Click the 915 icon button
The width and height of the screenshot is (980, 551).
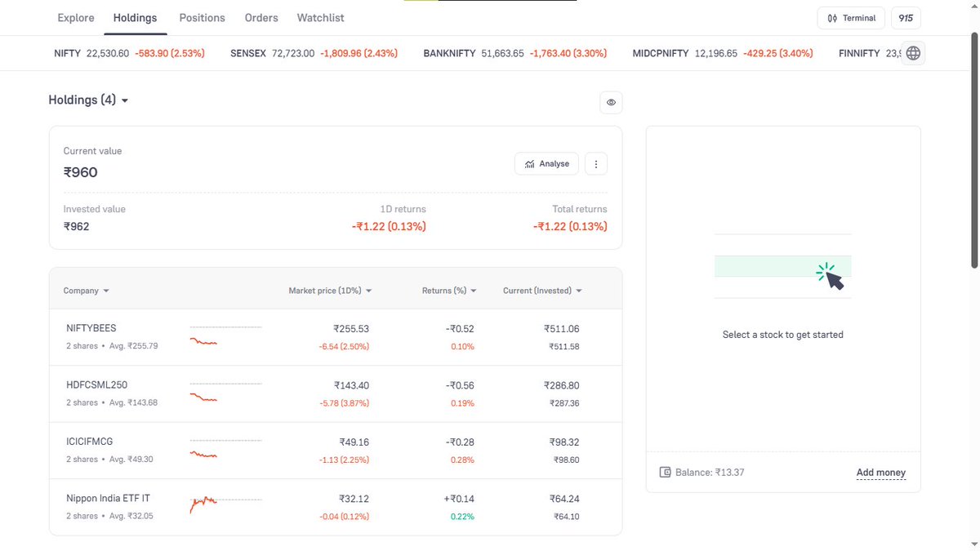coord(904,18)
